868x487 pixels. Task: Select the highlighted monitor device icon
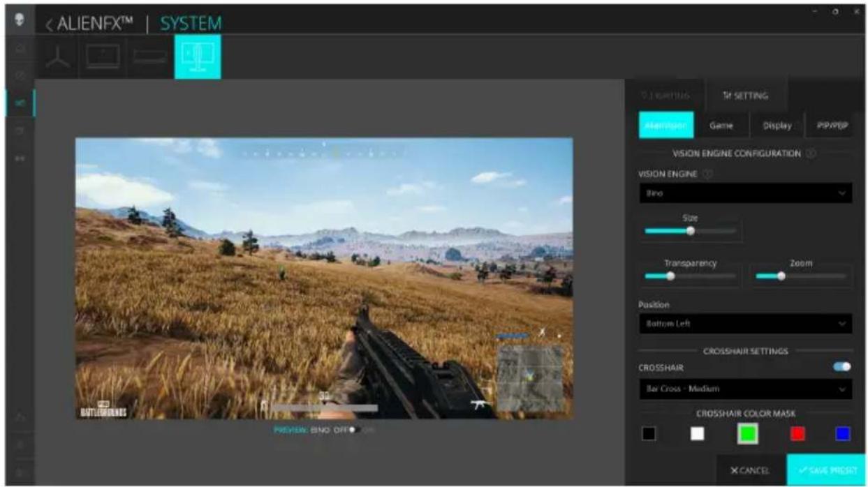[x=198, y=57]
